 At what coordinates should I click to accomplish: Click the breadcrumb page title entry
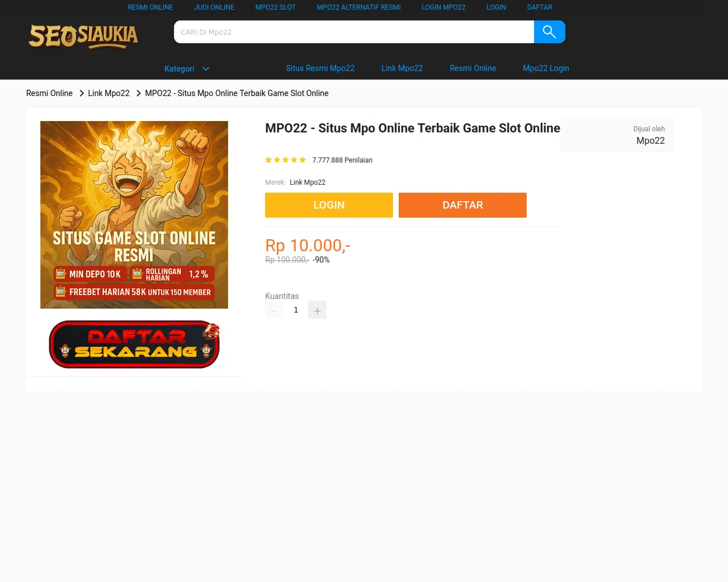tap(237, 93)
